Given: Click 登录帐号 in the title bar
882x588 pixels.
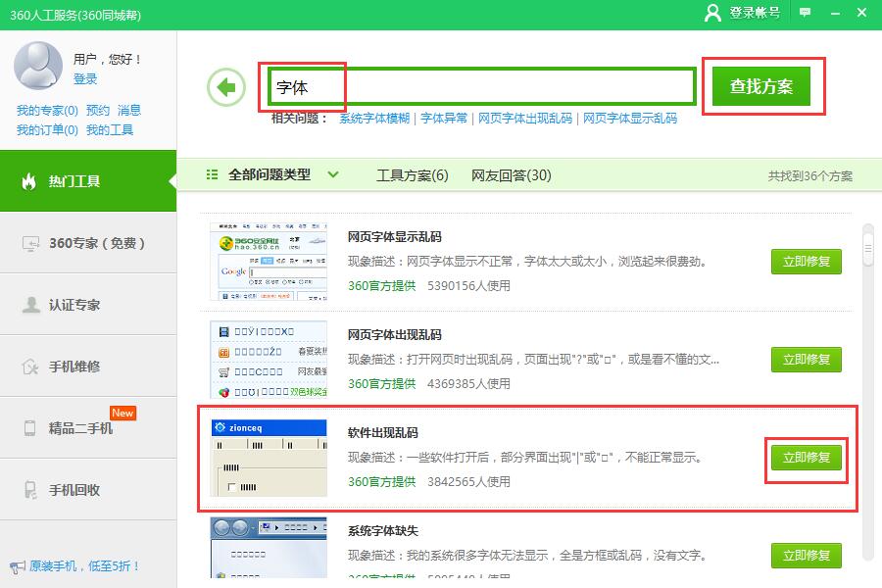Looking at the screenshot, I should pos(755,13).
